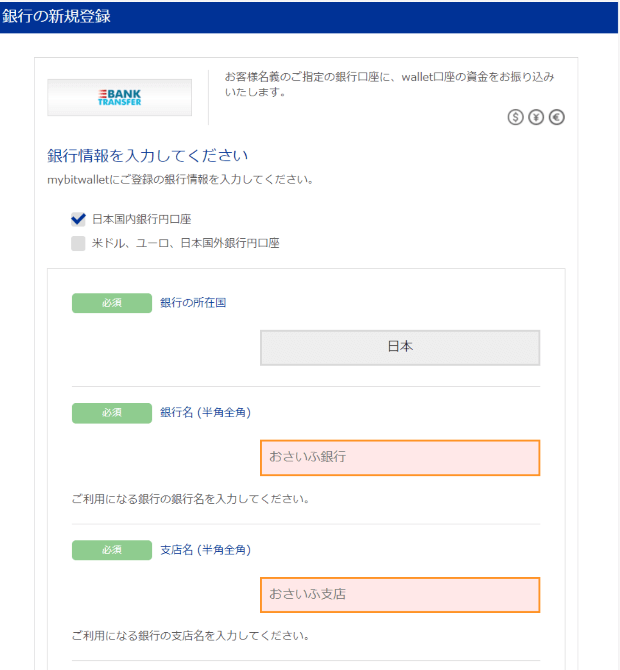Click the 支店名 (半角全角) label
620x670 pixels.
tap(206, 550)
